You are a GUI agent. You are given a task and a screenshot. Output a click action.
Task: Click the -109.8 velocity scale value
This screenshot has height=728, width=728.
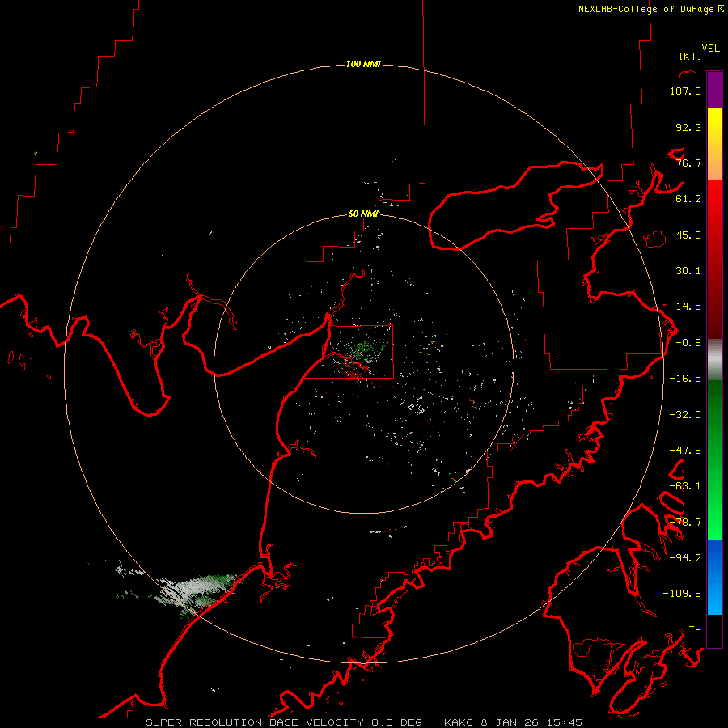682,594
